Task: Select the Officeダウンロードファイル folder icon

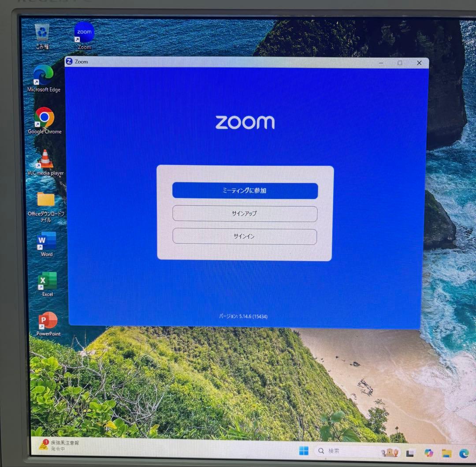Action: tap(46, 200)
